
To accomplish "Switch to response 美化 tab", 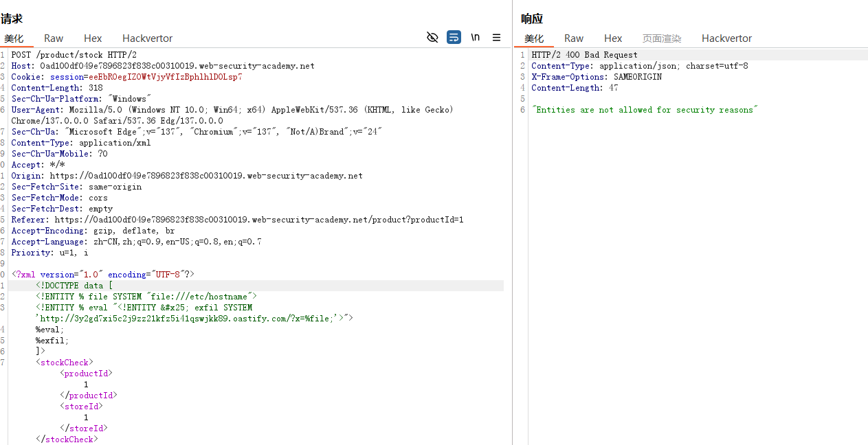I will click(x=534, y=38).
